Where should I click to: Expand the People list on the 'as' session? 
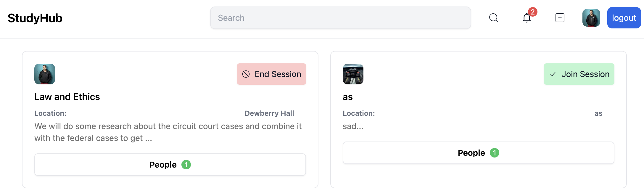478,153
